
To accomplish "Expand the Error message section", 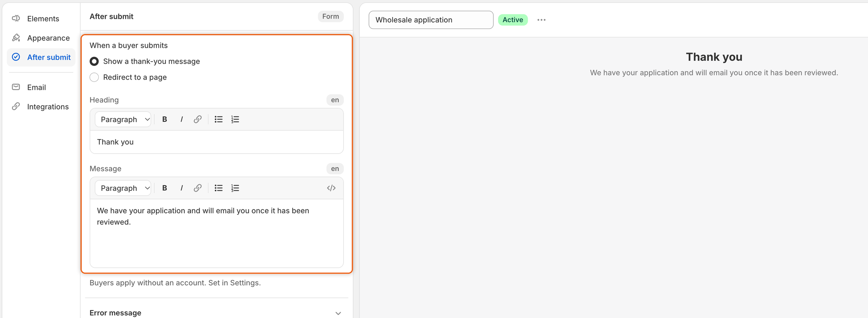I will 216,313.
